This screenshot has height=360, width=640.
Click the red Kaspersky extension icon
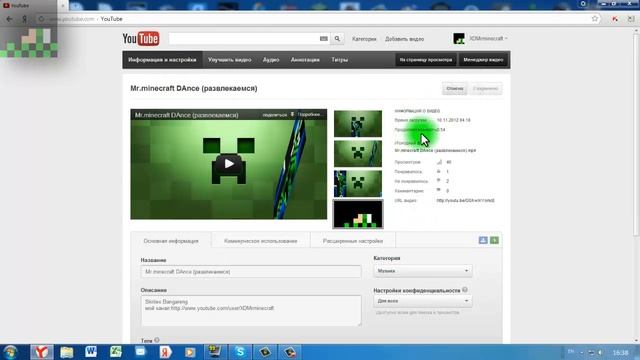[x=615, y=19]
